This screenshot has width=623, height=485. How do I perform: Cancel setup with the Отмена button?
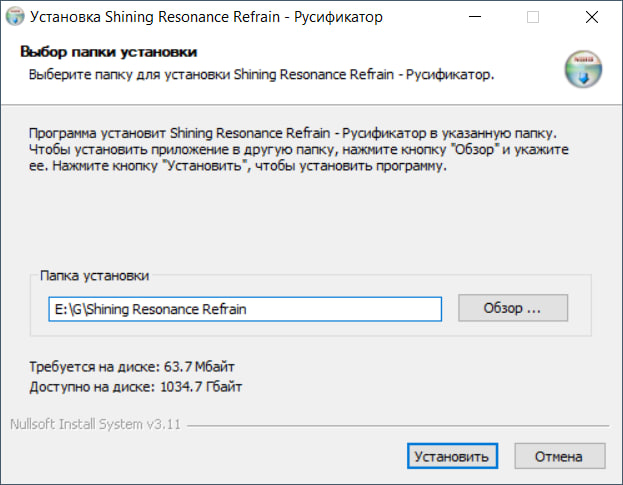(559, 457)
